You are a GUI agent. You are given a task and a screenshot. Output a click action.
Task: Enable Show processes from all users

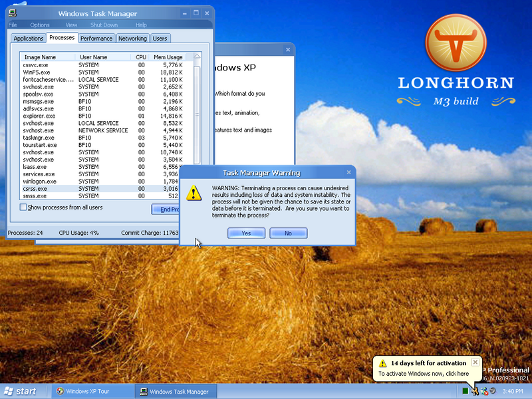[23, 207]
